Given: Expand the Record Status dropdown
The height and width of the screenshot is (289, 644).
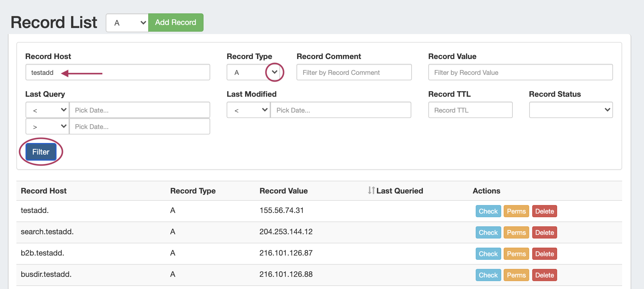Looking at the screenshot, I should 570,110.
